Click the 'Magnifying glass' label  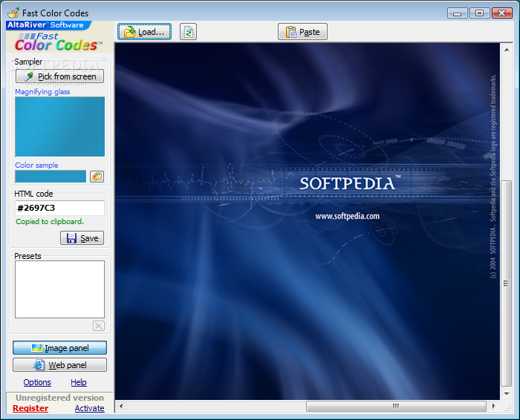(x=42, y=92)
